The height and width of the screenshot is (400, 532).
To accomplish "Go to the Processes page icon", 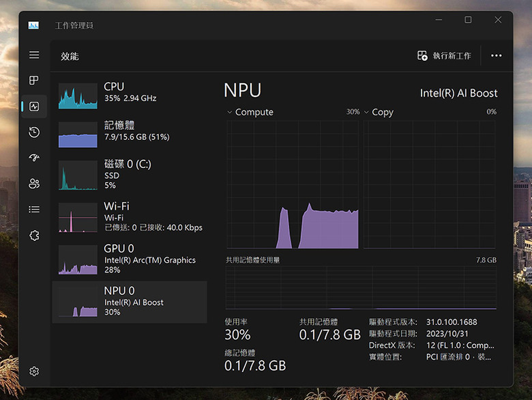I will pyautogui.click(x=34, y=81).
